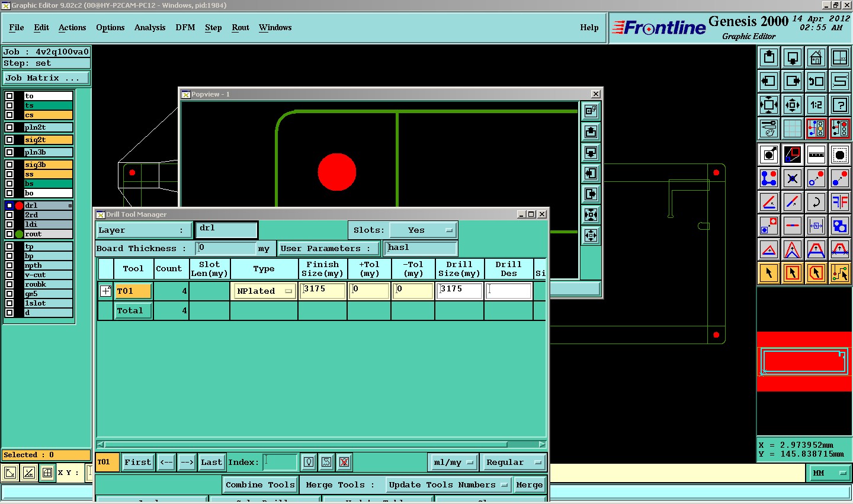This screenshot has height=504, width=853.
Task: Toggle the checkbox for layer drl
Action: tap(9, 206)
